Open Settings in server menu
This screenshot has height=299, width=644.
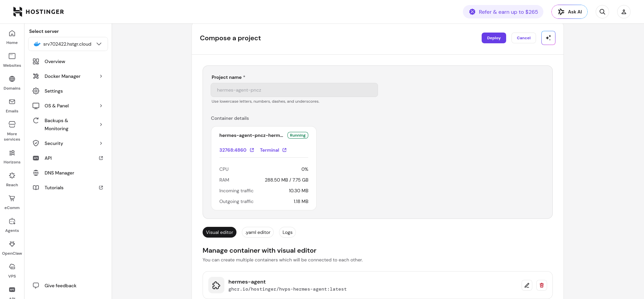pyautogui.click(x=68, y=91)
